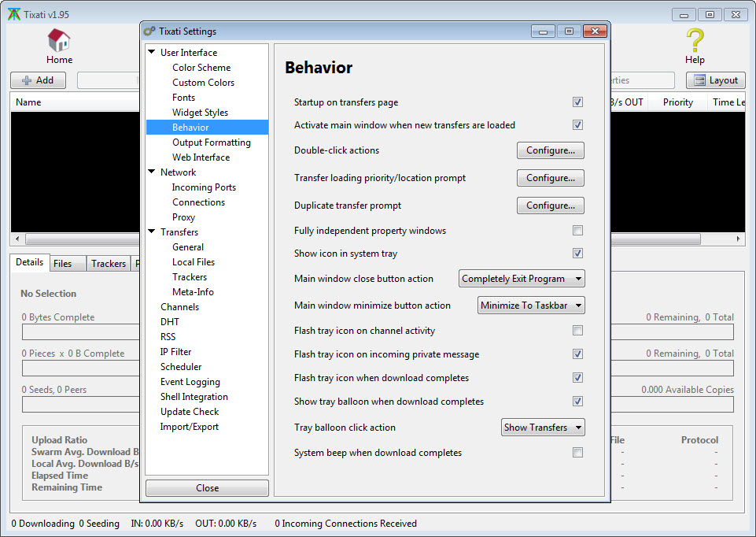Click the Add button in main window
This screenshot has height=537, width=756.
(x=38, y=80)
